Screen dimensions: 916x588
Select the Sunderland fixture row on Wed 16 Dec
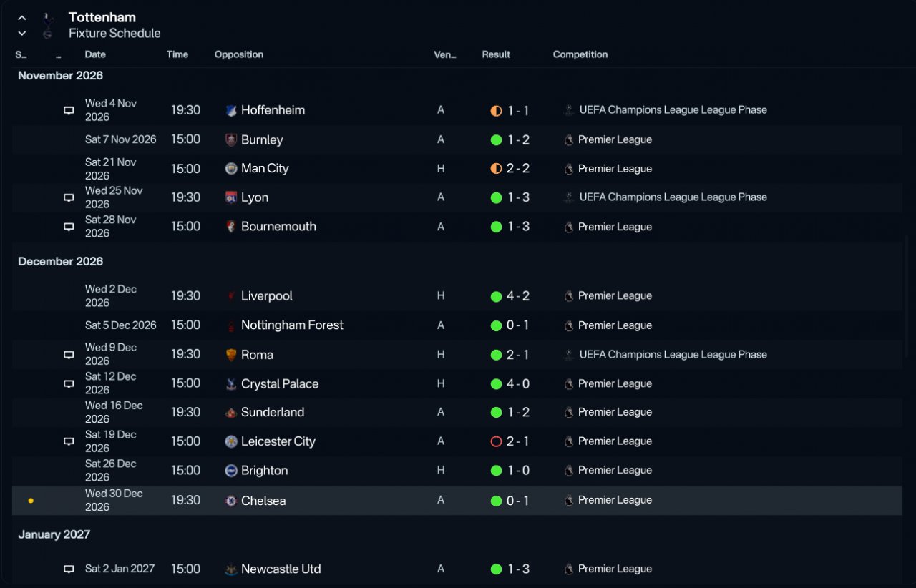457,413
